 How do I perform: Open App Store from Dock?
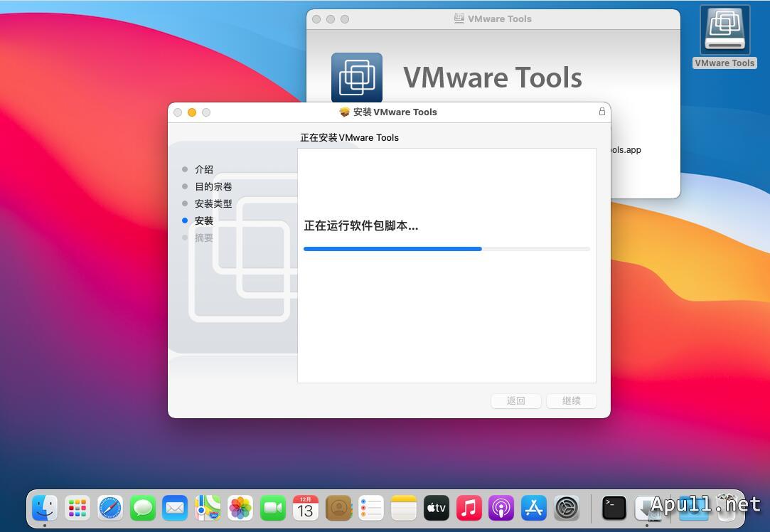click(534, 507)
